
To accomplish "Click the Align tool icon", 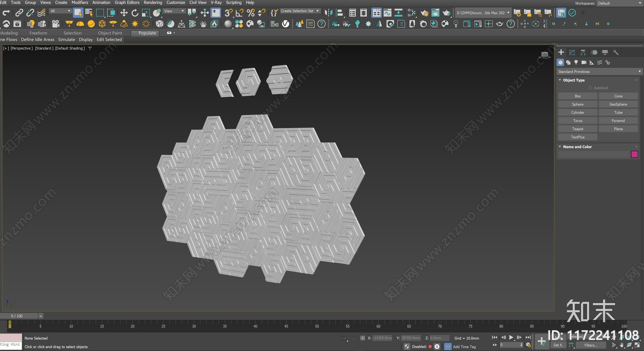I will click(339, 13).
